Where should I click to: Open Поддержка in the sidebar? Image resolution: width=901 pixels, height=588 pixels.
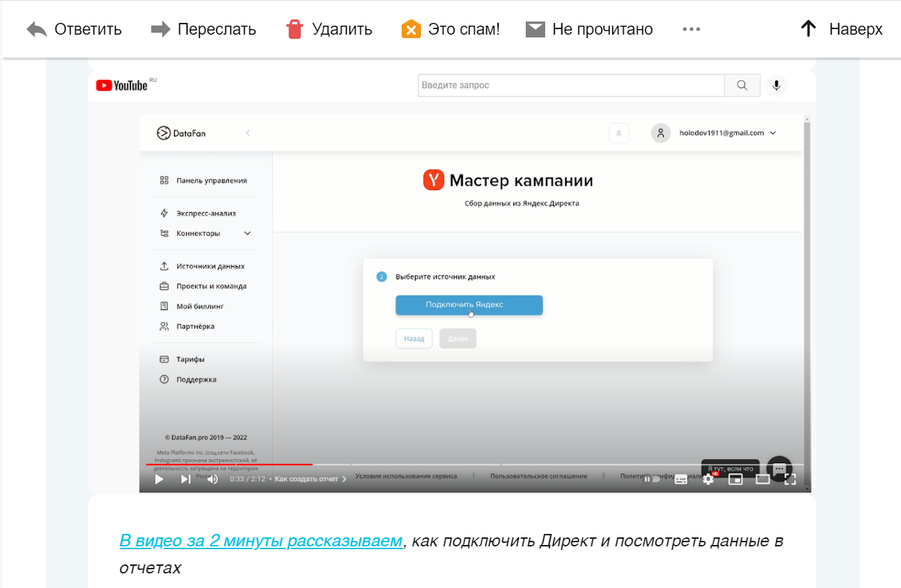(188, 380)
